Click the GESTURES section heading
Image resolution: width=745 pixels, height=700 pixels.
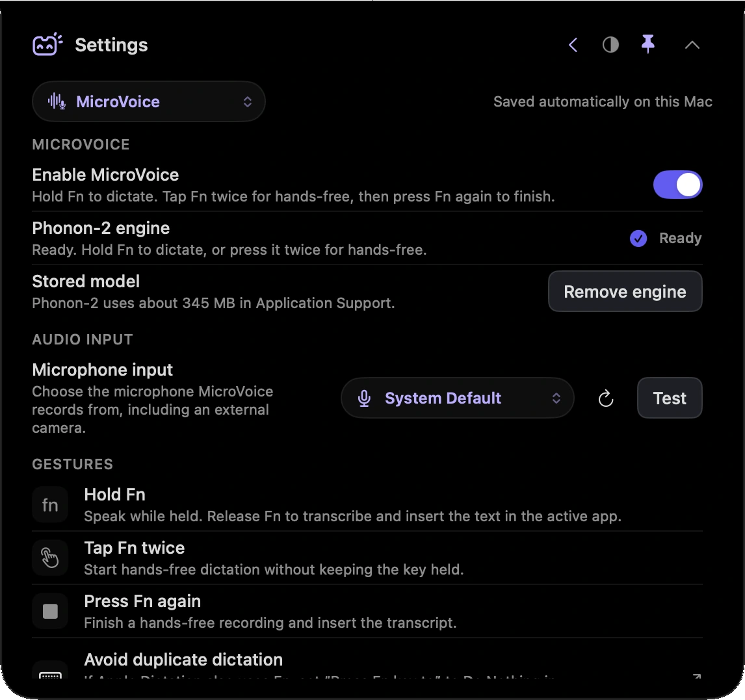(72, 464)
